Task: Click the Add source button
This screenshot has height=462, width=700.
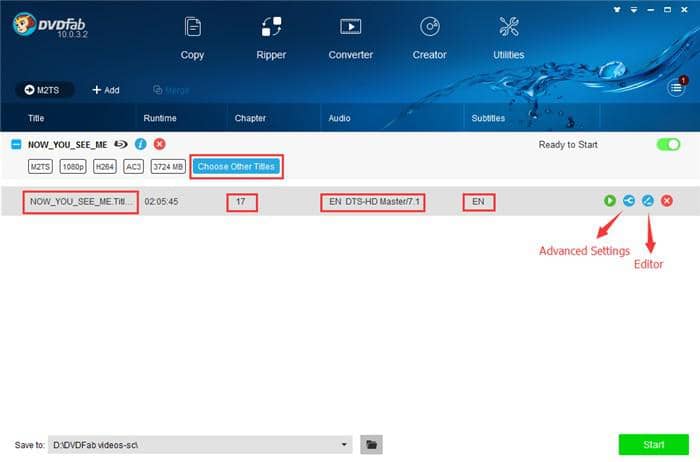Action: [x=106, y=90]
